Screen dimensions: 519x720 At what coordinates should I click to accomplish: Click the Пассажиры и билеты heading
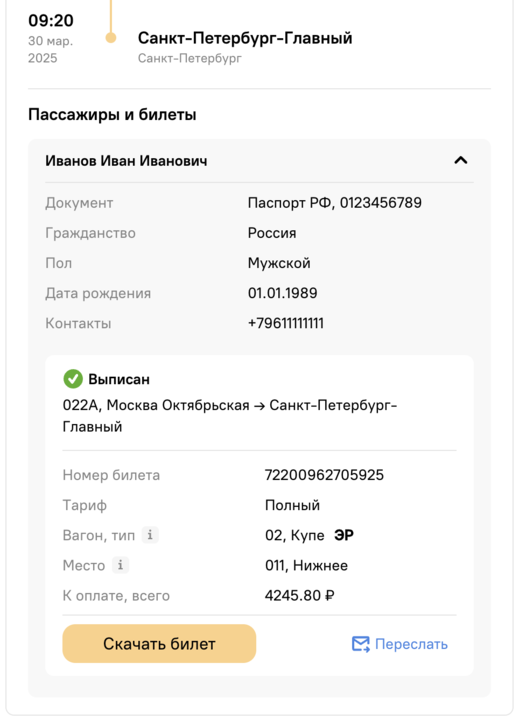[112, 114]
